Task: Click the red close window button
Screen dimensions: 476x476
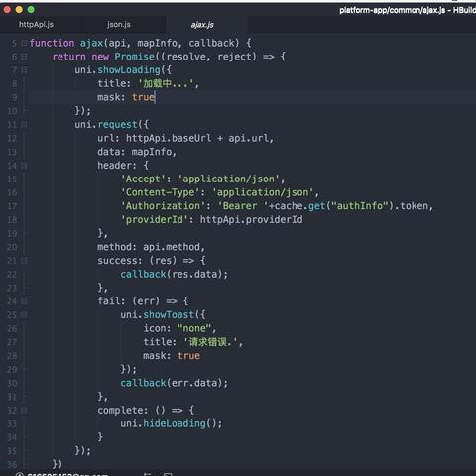Action: click(7, 10)
